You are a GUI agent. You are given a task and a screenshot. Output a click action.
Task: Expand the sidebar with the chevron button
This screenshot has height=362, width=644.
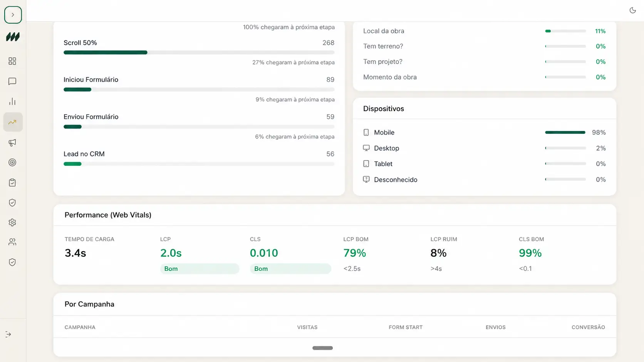pyautogui.click(x=13, y=15)
